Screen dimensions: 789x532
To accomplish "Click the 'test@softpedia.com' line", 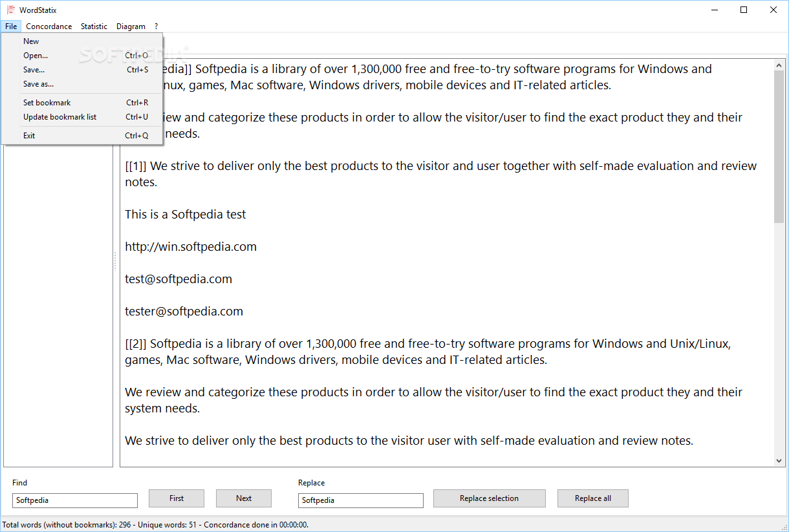I will (x=178, y=279).
